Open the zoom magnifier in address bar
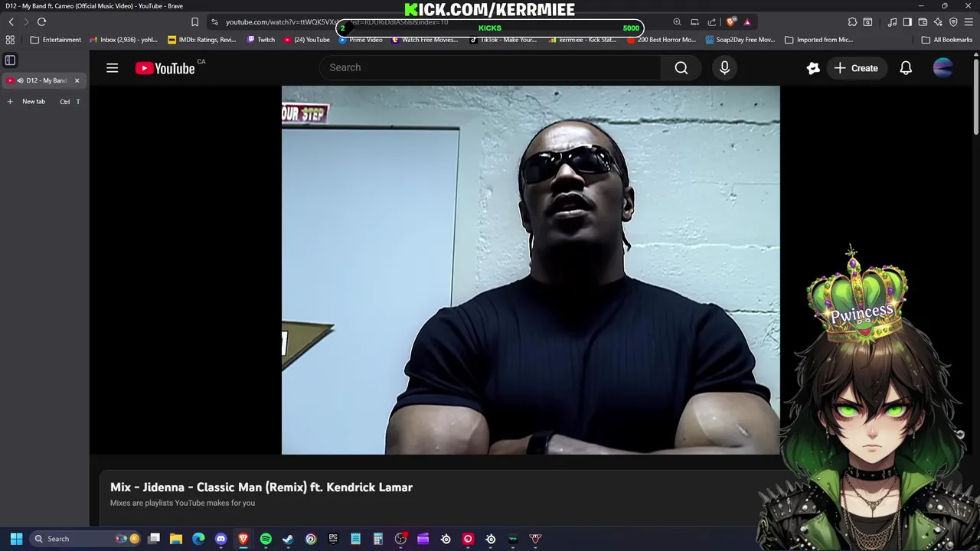The image size is (980, 551). [x=677, y=22]
